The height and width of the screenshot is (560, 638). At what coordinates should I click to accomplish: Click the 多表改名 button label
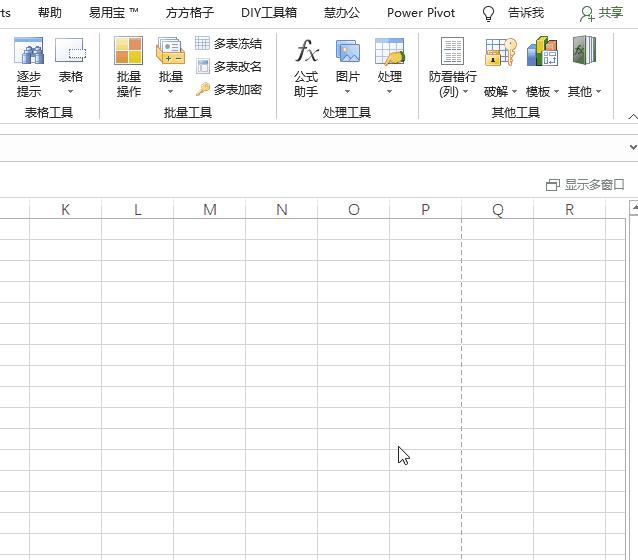[x=238, y=66]
